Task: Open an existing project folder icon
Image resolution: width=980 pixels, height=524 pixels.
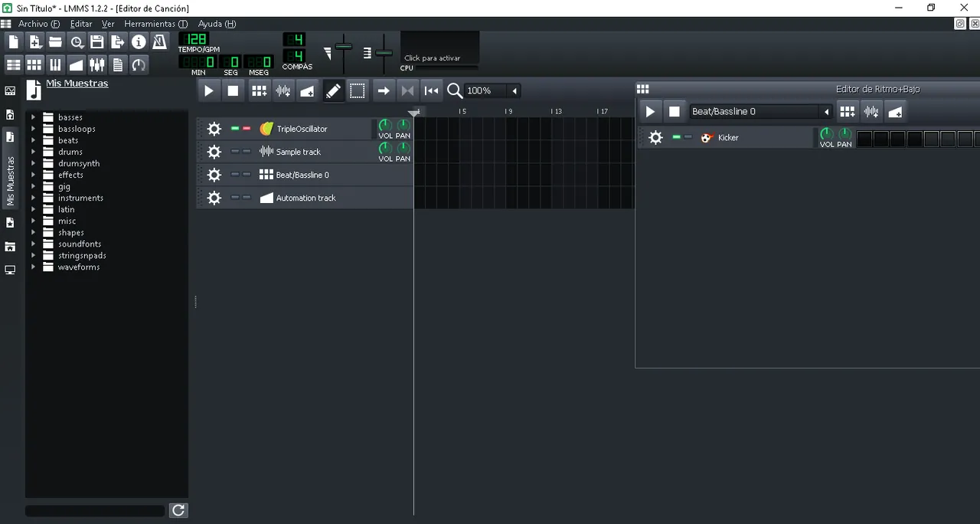Action: coord(56,42)
